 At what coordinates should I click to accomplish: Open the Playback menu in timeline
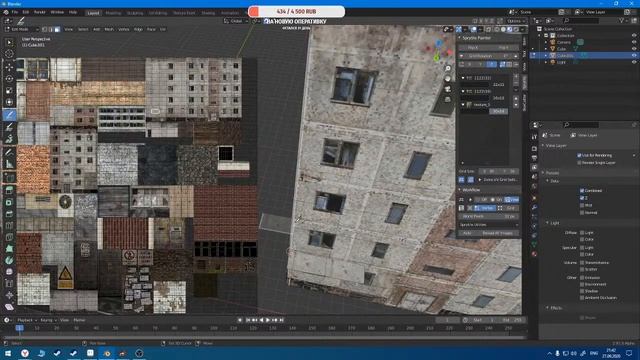click(27, 320)
